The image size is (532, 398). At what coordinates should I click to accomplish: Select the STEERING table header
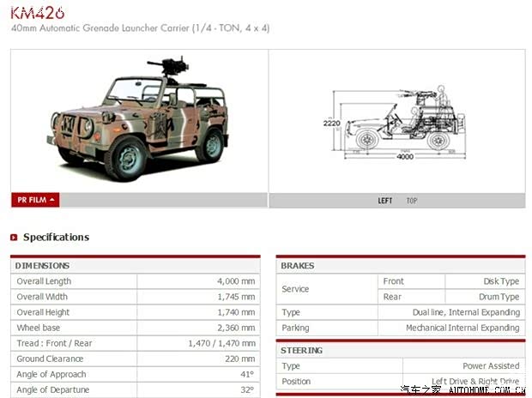(x=301, y=350)
